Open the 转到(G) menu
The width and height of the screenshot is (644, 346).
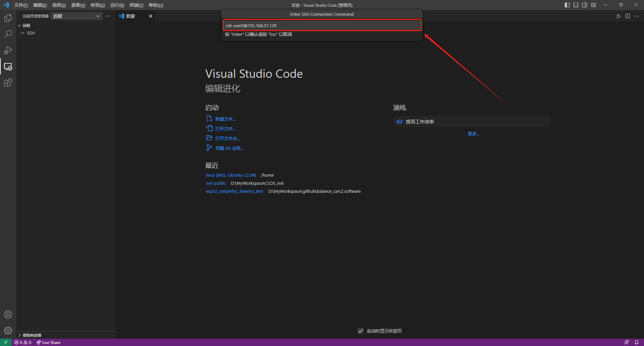98,5
